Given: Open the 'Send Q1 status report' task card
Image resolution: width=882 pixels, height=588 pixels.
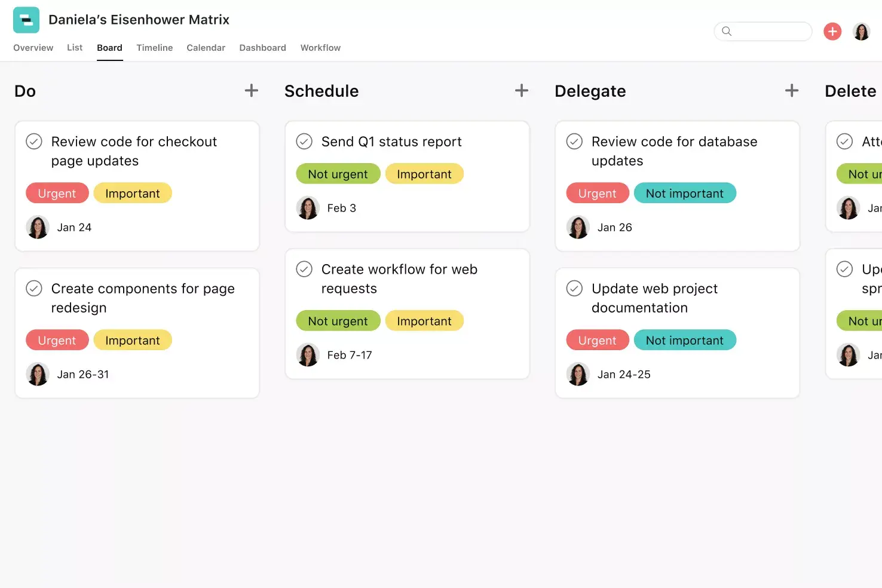Looking at the screenshot, I should pyautogui.click(x=391, y=142).
